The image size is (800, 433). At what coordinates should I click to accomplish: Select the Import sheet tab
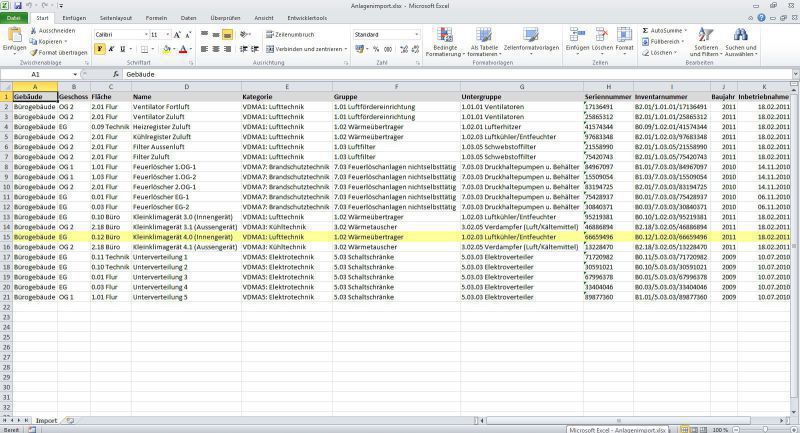46,421
